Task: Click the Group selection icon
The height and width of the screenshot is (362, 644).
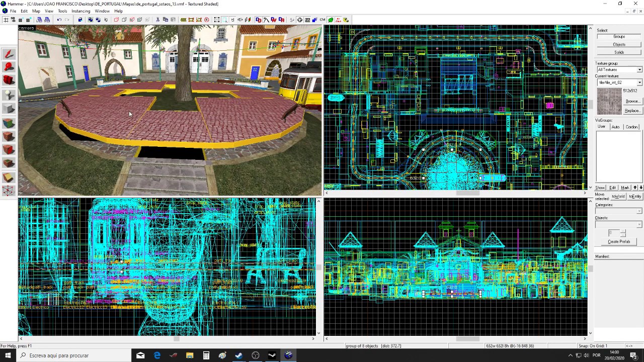Action: pyautogui.click(x=90, y=20)
